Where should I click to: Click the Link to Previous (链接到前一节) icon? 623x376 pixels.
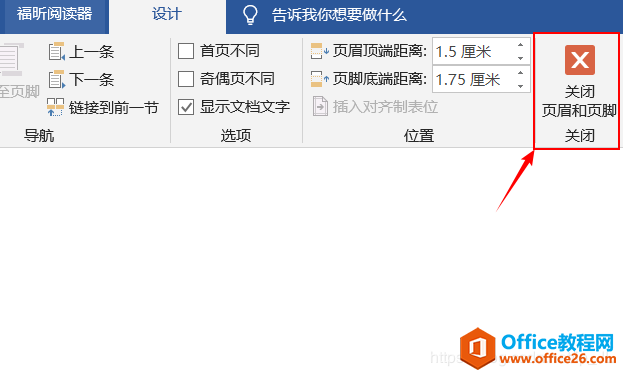[x=55, y=107]
